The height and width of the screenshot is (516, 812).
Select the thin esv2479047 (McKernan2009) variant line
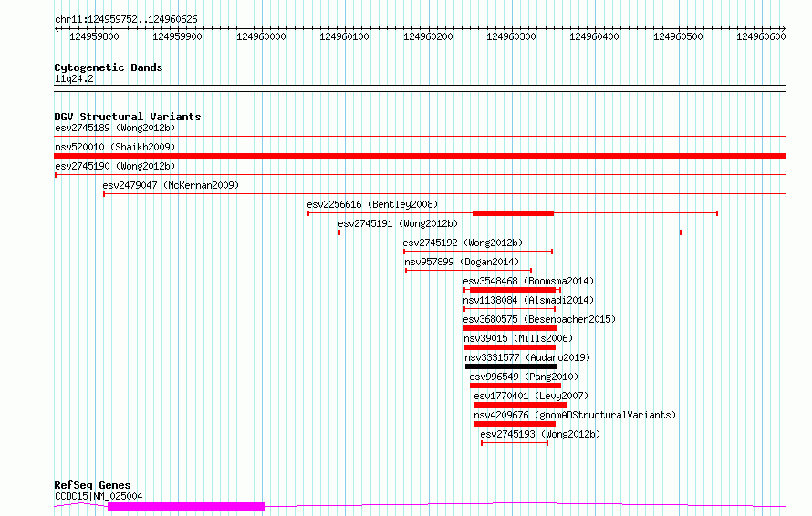pos(445,194)
